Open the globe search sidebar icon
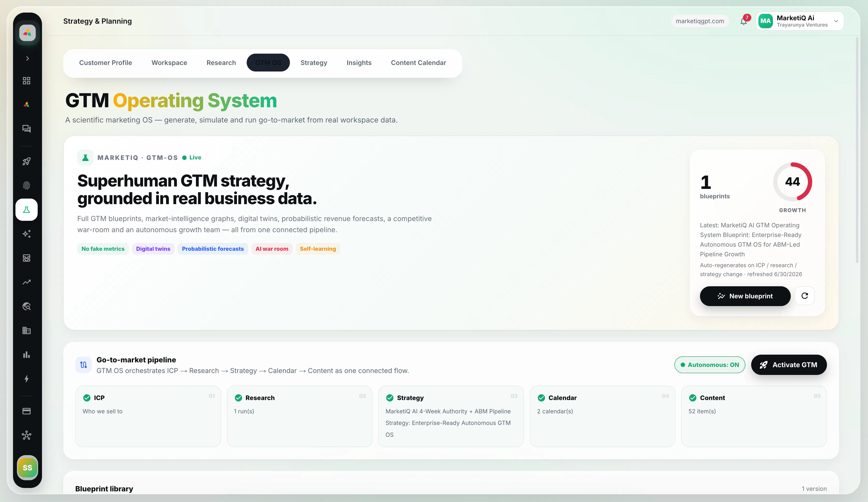 (x=27, y=306)
